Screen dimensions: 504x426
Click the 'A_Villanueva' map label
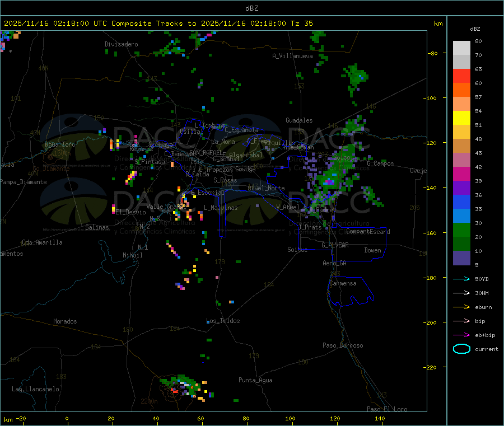click(x=292, y=56)
